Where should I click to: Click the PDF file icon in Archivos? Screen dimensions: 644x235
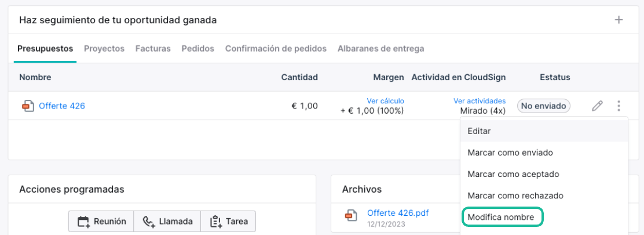(x=350, y=215)
